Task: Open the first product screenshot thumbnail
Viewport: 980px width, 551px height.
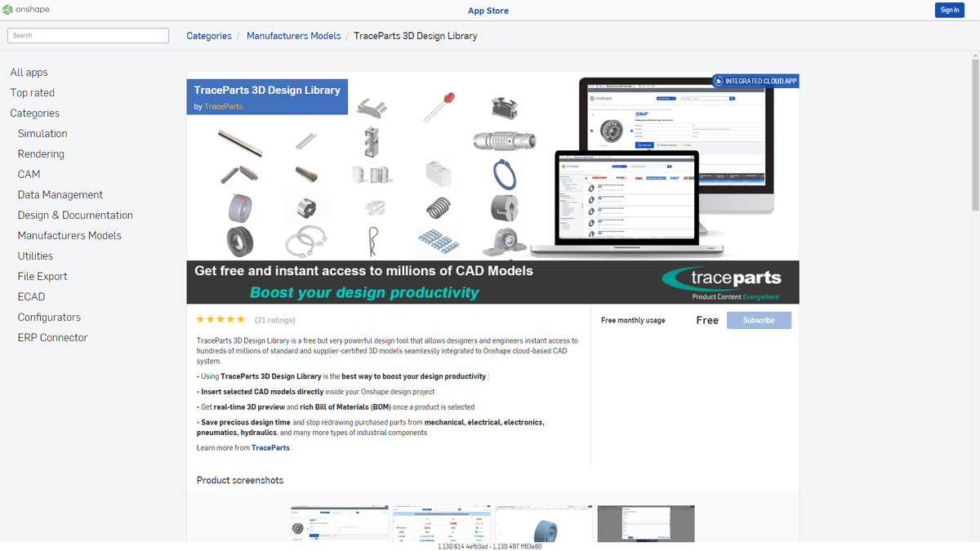Action: 339,523
